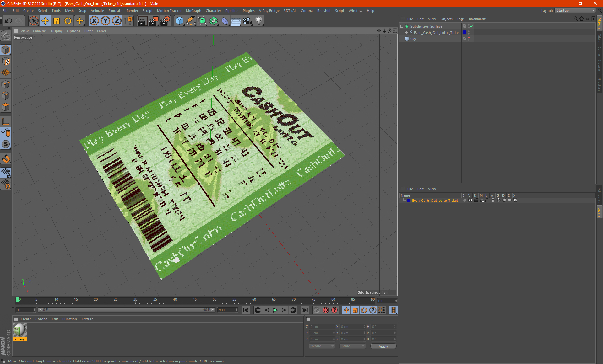The image size is (603, 364).
Task: Add a Light object
Action: 258,21
